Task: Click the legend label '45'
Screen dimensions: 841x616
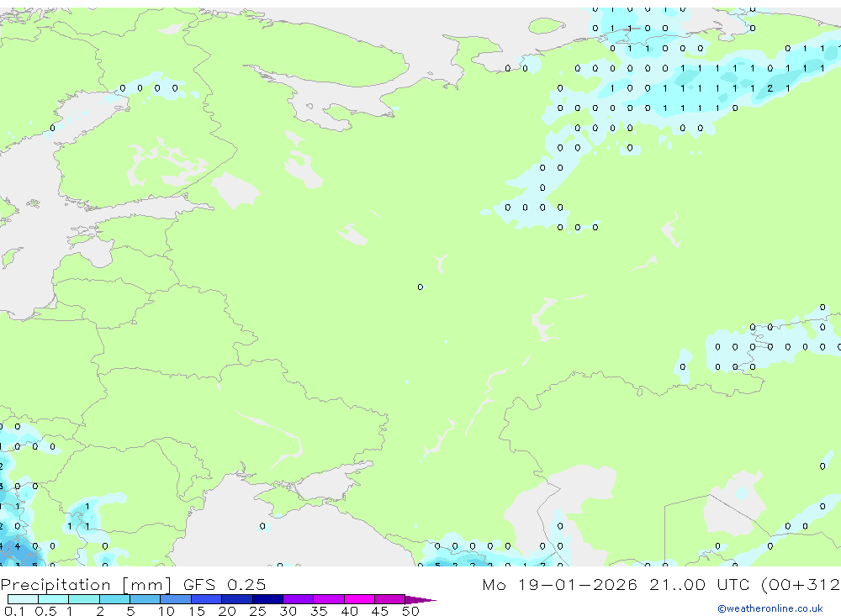Action: [x=380, y=611]
